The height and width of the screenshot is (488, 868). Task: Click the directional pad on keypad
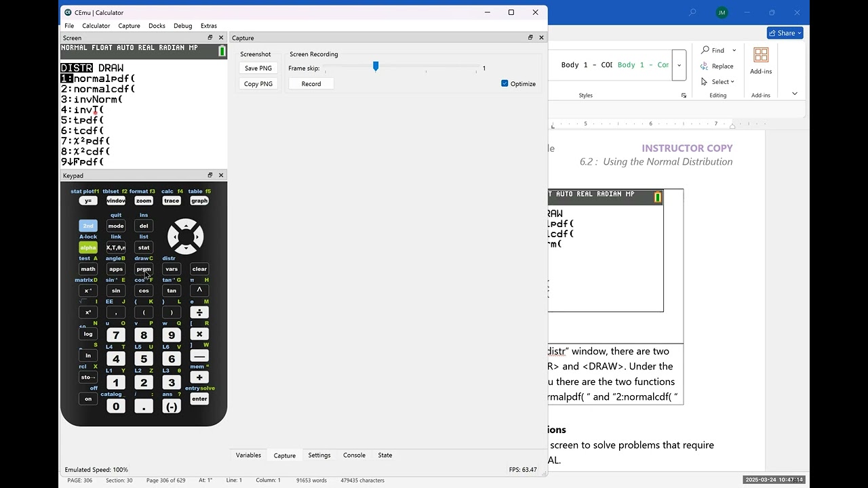[x=185, y=236]
